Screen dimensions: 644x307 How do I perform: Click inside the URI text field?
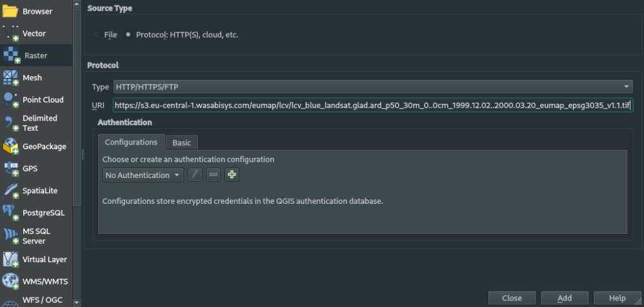[x=373, y=105]
